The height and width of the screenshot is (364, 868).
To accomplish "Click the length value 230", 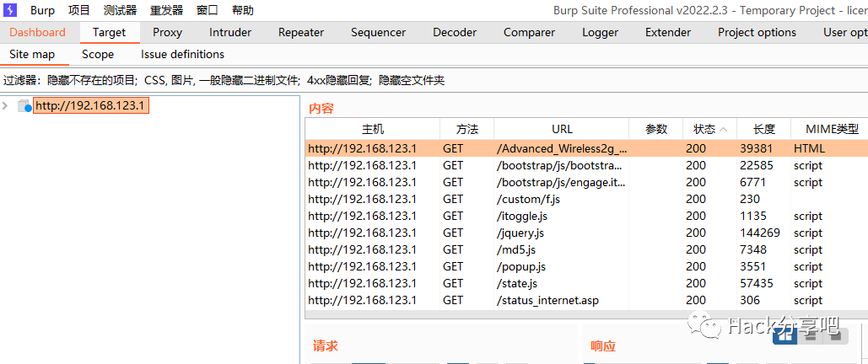I will [749, 199].
